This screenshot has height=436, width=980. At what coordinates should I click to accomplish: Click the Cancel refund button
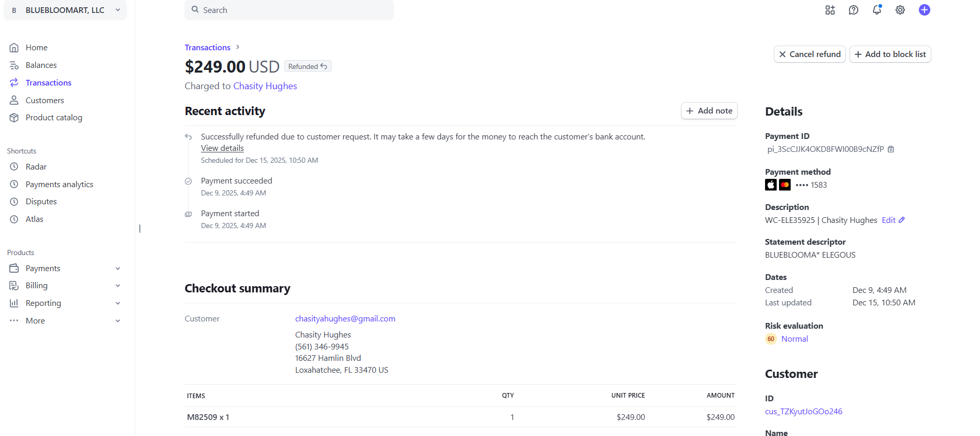810,54
